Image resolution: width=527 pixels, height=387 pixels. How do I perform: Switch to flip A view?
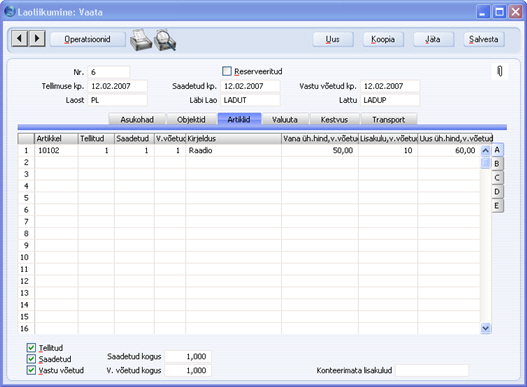point(497,150)
